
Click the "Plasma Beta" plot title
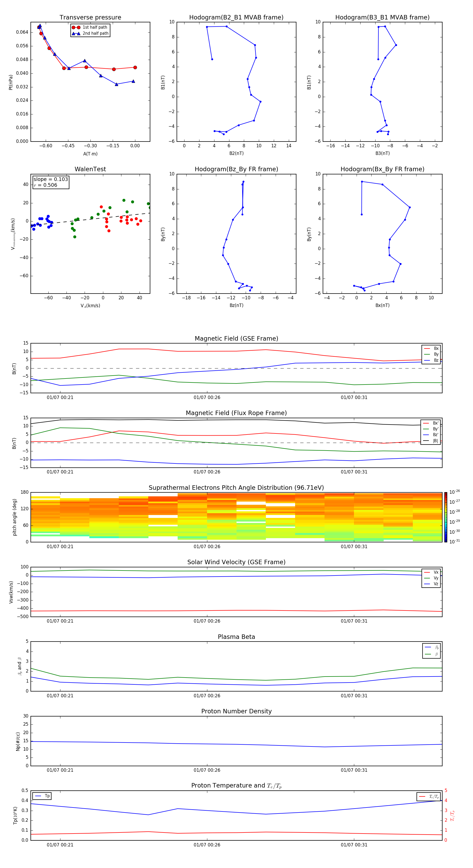click(x=236, y=637)
